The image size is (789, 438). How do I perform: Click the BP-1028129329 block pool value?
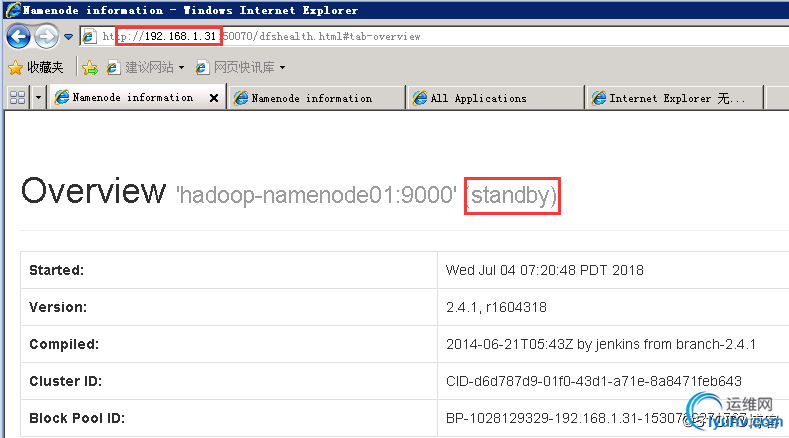(596, 418)
